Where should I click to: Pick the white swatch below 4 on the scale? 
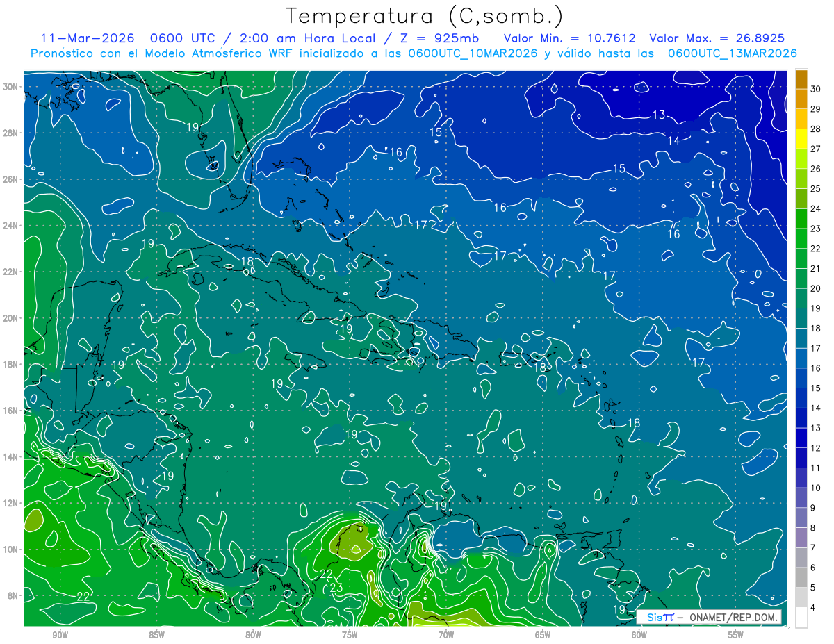[801, 618]
